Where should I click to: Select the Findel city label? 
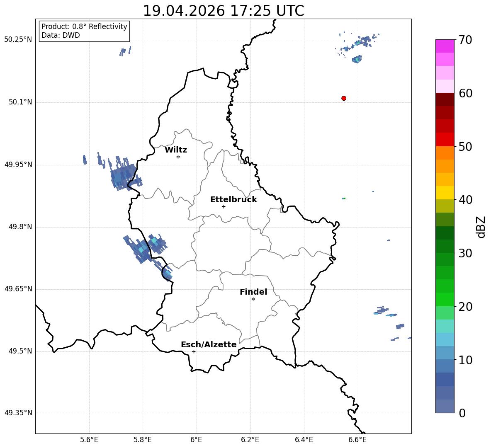click(253, 292)
